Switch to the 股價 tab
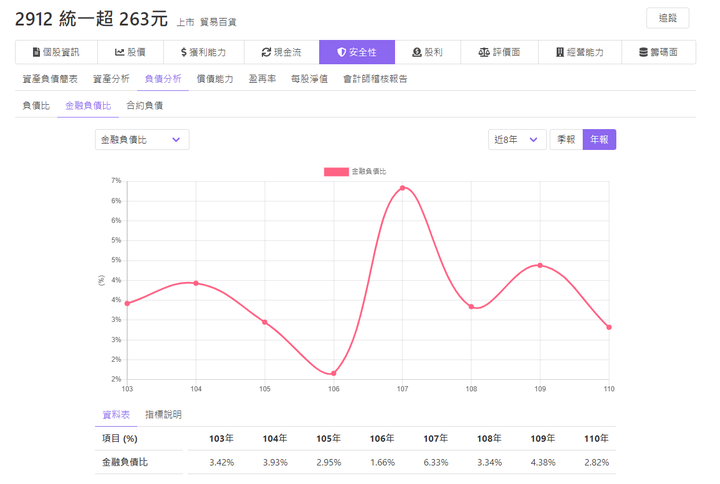 click(x=130, y=52)
